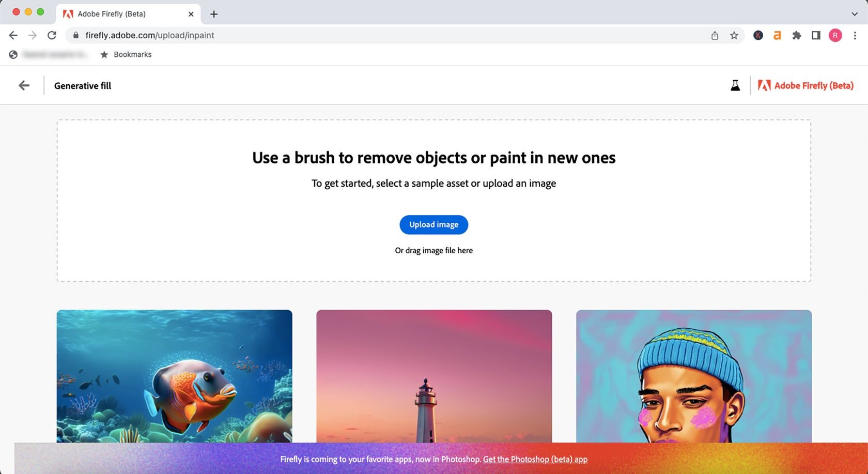View site info via the lock icon
Viewport: 868px width, 474px height.
76,35
